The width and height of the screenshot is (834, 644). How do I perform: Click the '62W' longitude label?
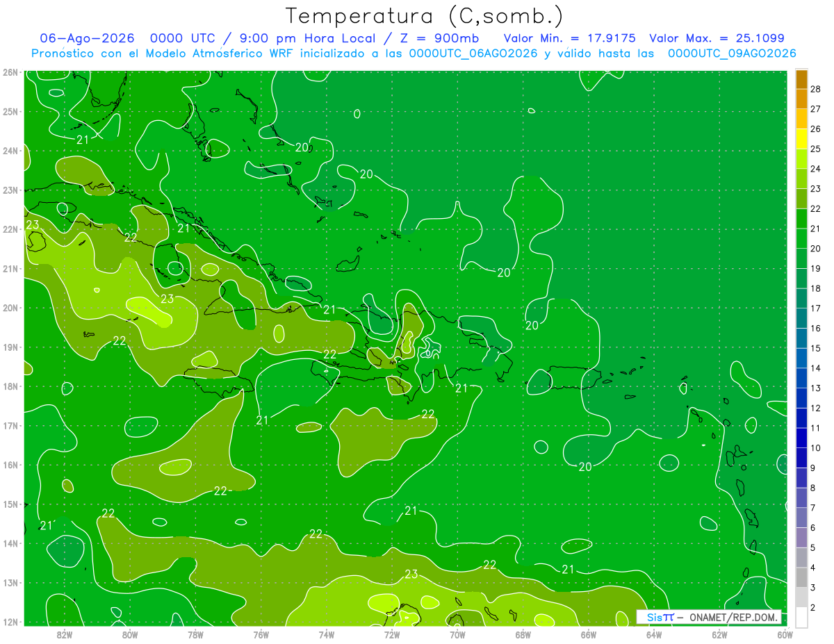coord(719,634)
